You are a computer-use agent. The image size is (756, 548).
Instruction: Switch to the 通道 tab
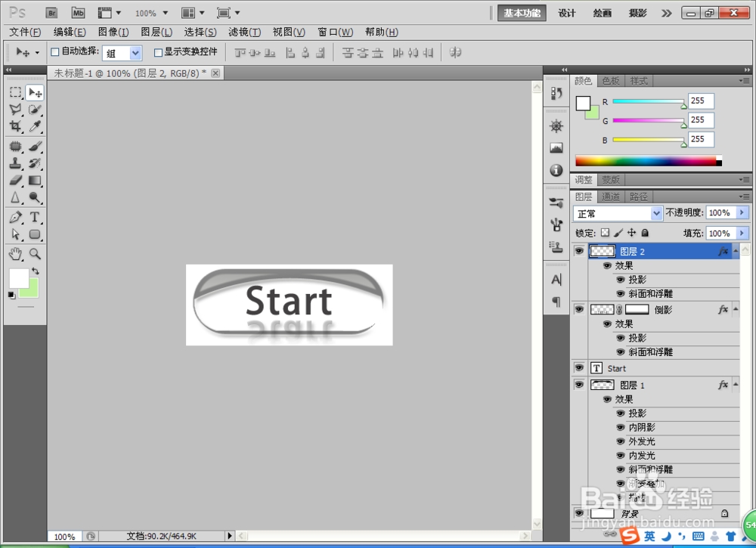click(610, 197)
